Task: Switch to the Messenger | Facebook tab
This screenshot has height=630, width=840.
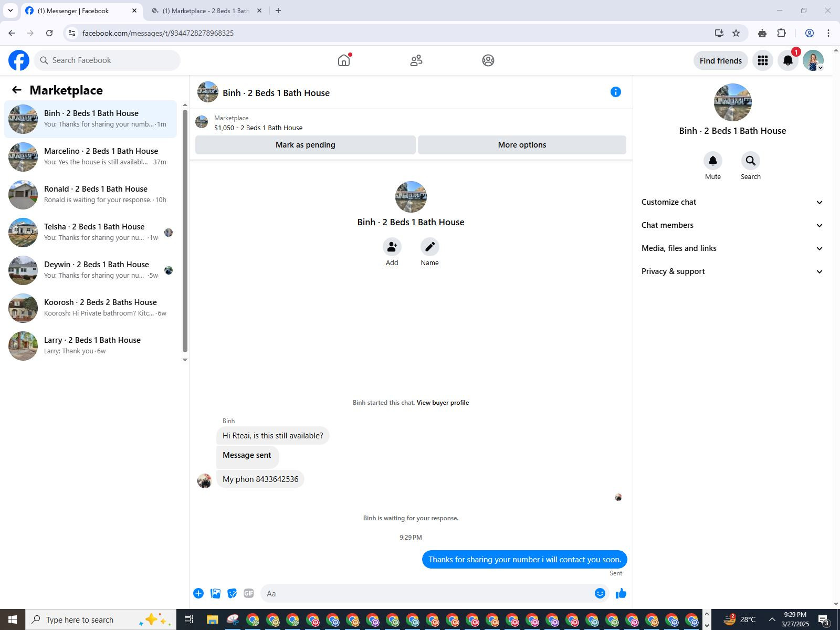Action: pos(81,10)
